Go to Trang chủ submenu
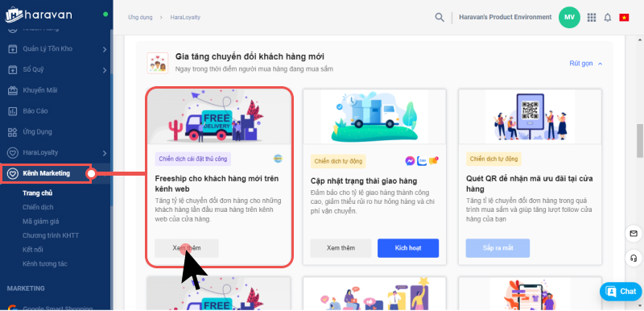 pyautogui.click(x=37, y=193)
